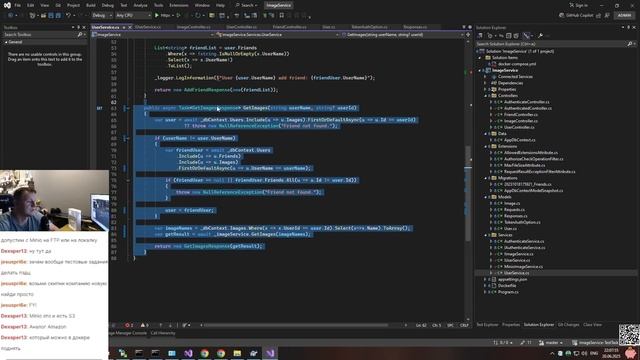640x360 pixels.
Task: Click the git push/pull arrows indicator
Action: coord(503,343)
